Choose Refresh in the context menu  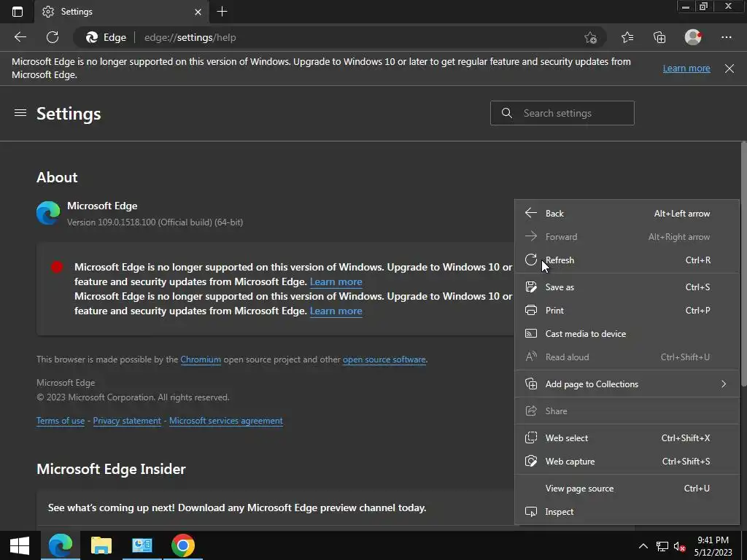tap(627, 260)
